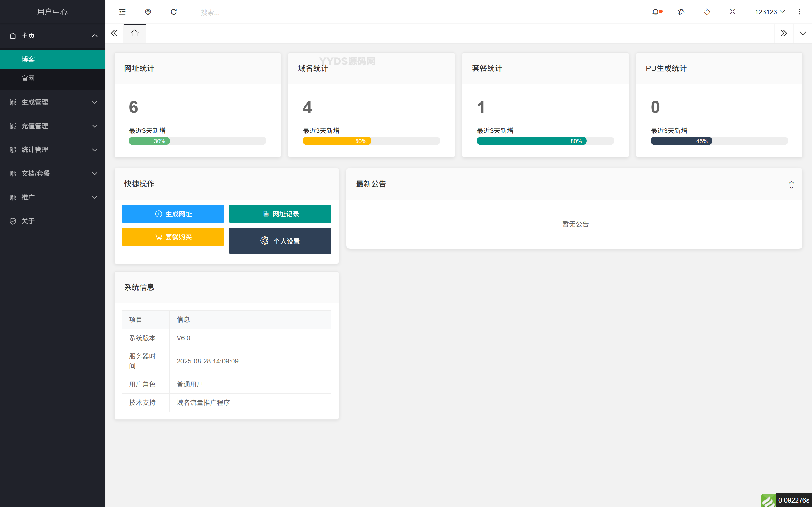Image resolution: width=812 pixels, height=507 pixels.
Task: Select 官网 in sidebar submenu
Action: pyautogui.click(x=28, y=79)
